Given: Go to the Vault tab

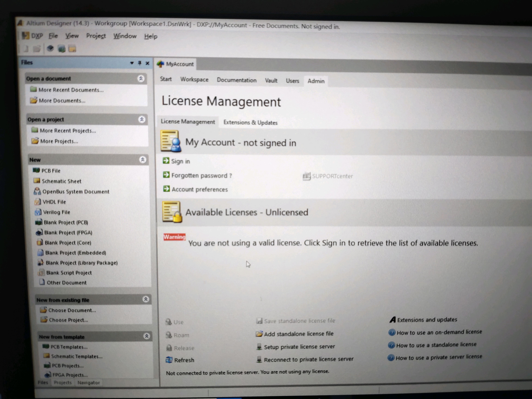Looking at the screenshot, I should click(271, 81).
